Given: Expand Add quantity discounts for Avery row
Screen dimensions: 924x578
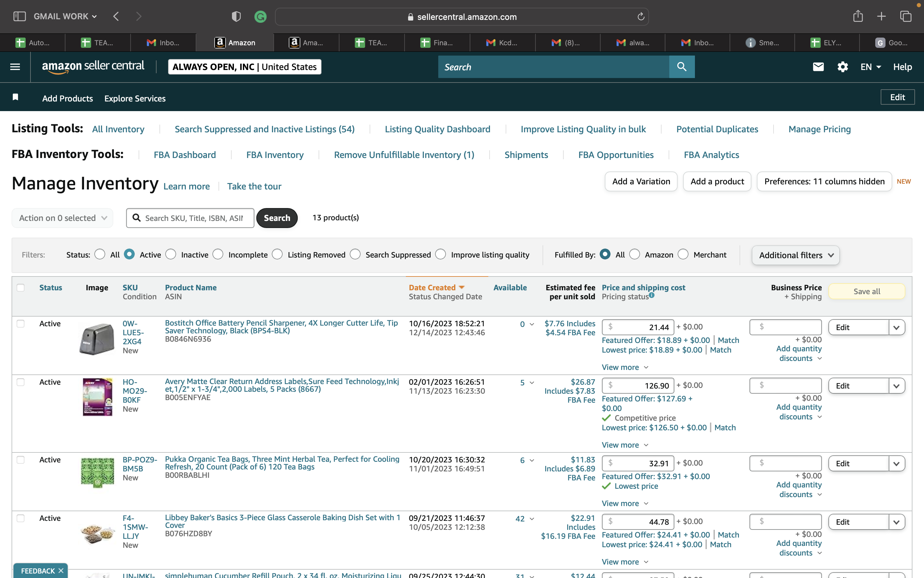Looking at the screenshot, I should click(799, 412).
